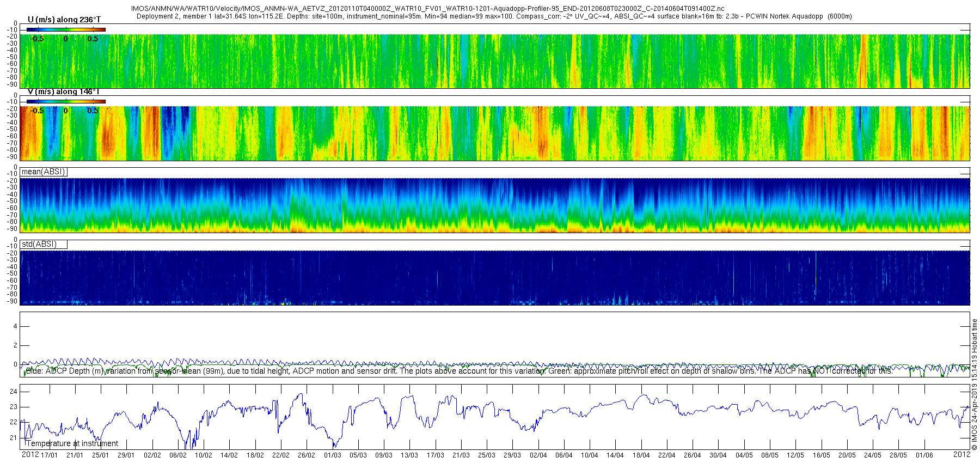Click the std(ABSI) legend box
Image resolution: width=980 pixels, height=463 pixels.
(x=44, y=244)
